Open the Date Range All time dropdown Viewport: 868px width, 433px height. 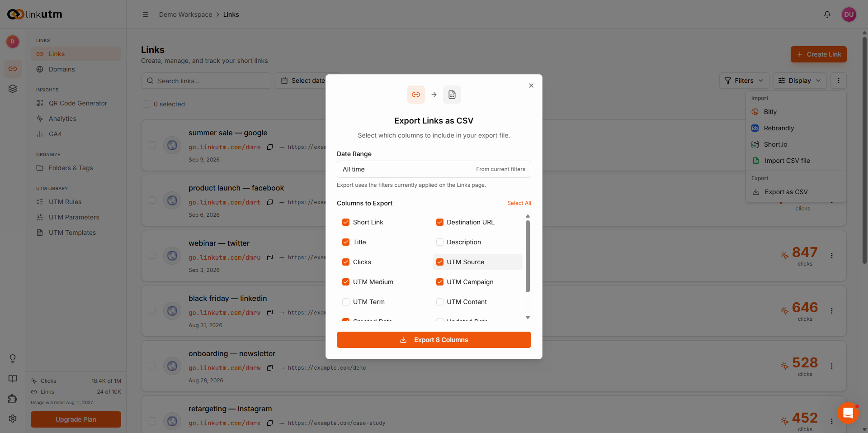click(434, 169)
